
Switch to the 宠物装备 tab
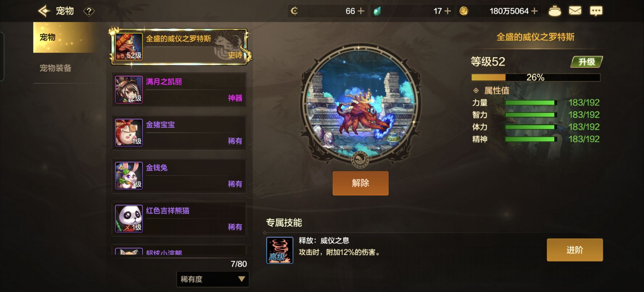55,68
